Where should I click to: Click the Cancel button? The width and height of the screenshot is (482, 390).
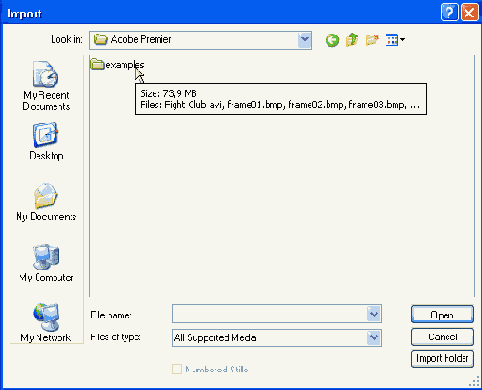point(442,337)
